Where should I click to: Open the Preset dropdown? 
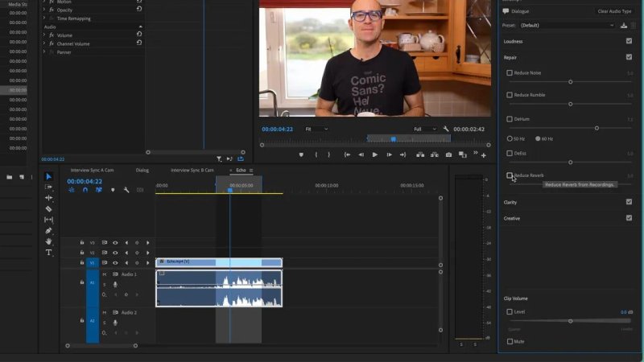pyautogui.click(x=567, y=26)
